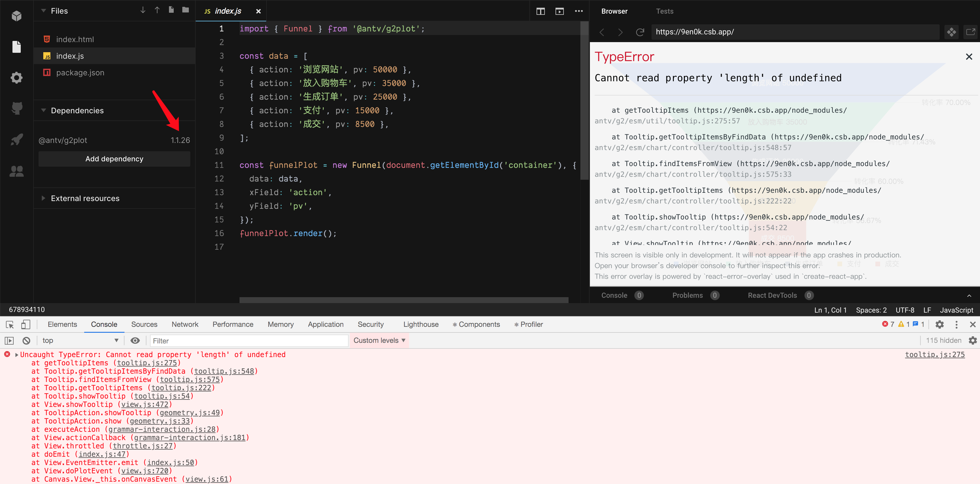This screenshot has width=980, height=484.
Task: Switch to the Tests tab
Action: 664,11
